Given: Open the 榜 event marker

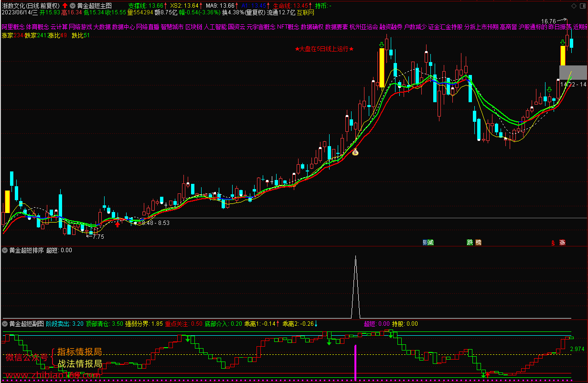Looking at the screenshot, I should (479, 243).
